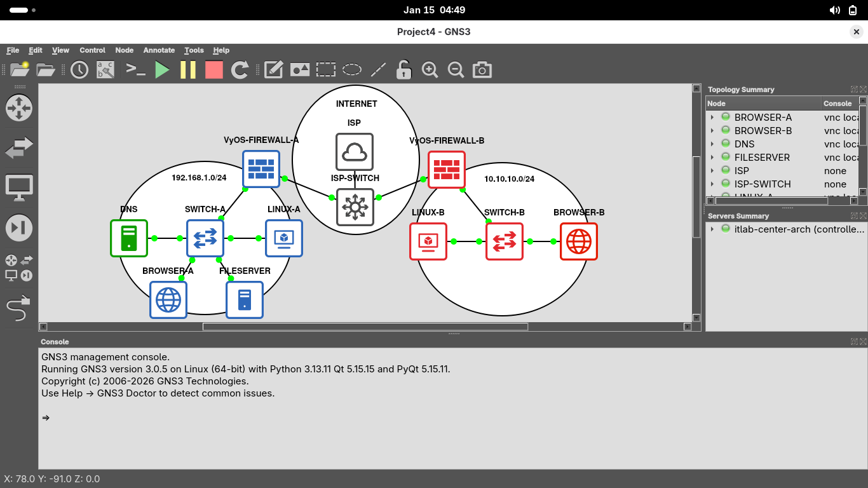The image size is (868, 488).
Task: Expand the BROWSER-A node in Topology Summary
Action: pyautogui.click(x=713, y=118)
